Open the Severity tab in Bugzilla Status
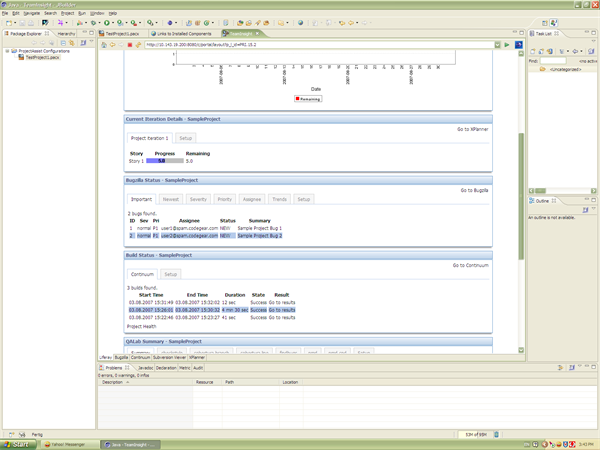The width and height of the screenshot is (600, 450). (198, 199)
